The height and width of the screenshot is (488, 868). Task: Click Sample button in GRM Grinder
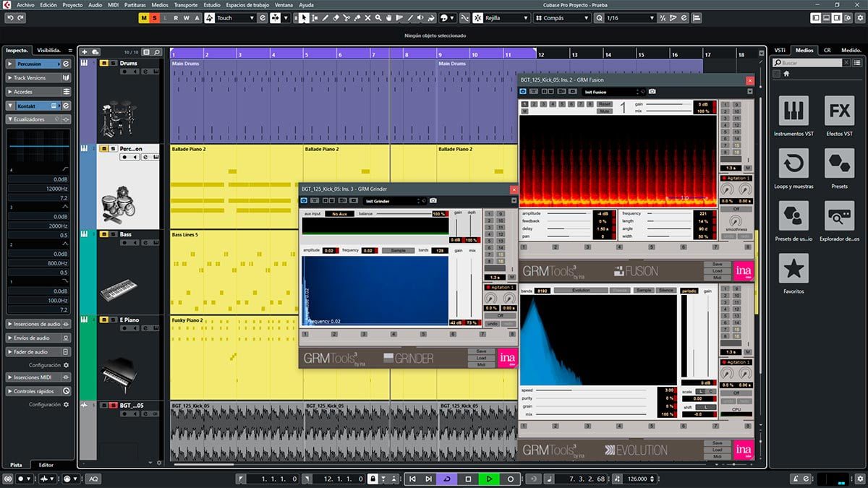pos(399,250)
